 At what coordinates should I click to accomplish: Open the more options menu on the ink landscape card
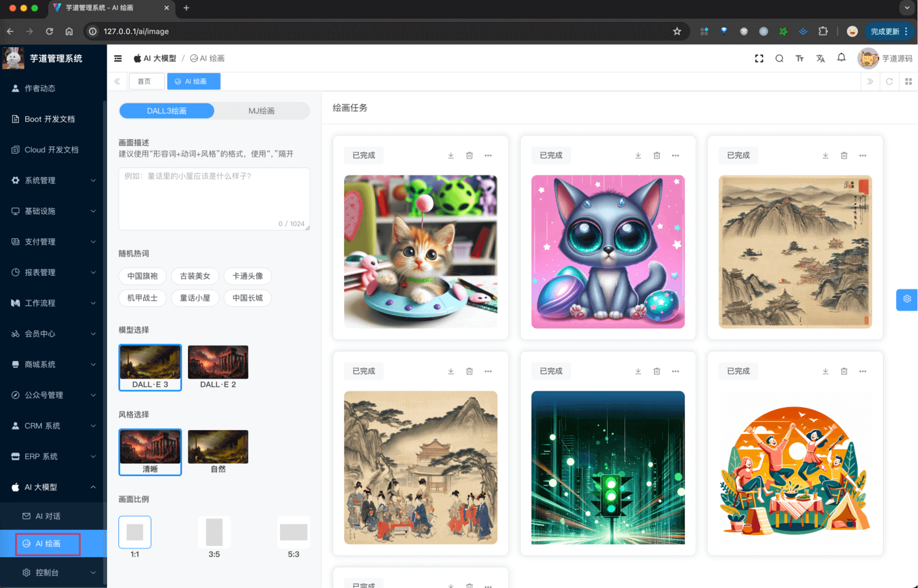point(863,155)
